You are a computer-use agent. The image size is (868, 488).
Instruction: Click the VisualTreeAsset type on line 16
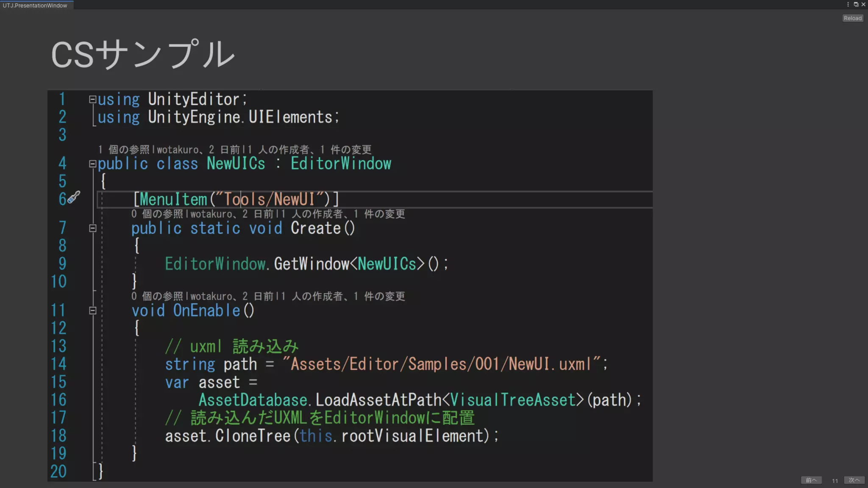pyautogui.click(x=513, y=400)
